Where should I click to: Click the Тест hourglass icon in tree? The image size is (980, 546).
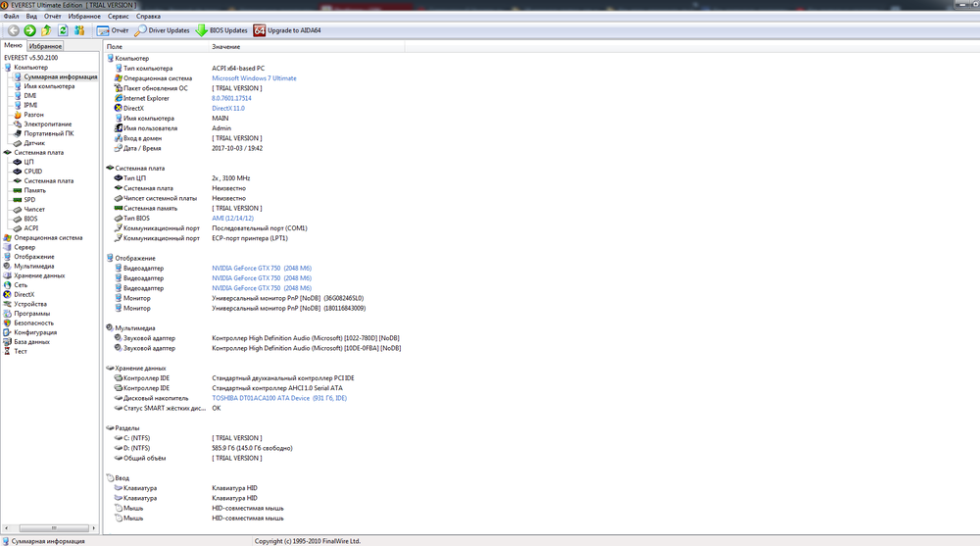point(8,352)
